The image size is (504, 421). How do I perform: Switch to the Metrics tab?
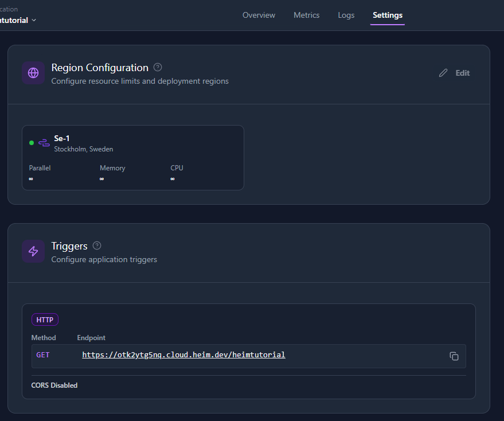(306, 15)
